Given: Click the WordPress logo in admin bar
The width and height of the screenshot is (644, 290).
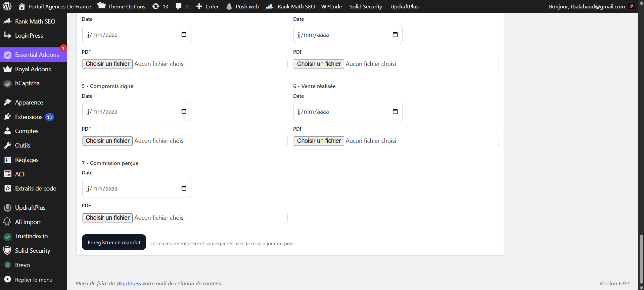Looking at the screenshot, I should pos(7,6).
